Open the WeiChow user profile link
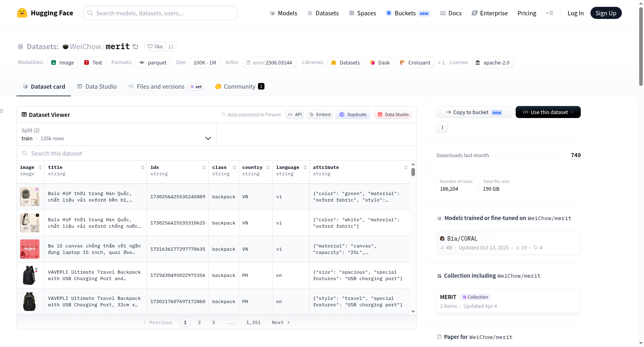 point(86,47)
